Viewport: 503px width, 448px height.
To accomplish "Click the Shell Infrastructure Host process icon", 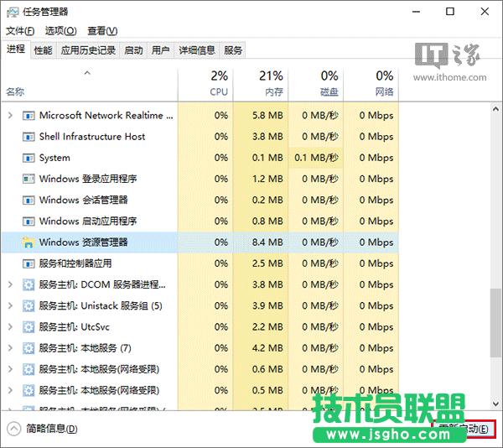I will coord(29,137).
